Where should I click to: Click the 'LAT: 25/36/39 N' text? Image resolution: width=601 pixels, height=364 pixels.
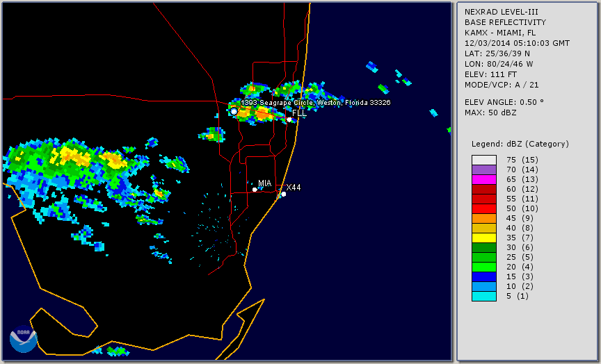click(x=497, y=53)
